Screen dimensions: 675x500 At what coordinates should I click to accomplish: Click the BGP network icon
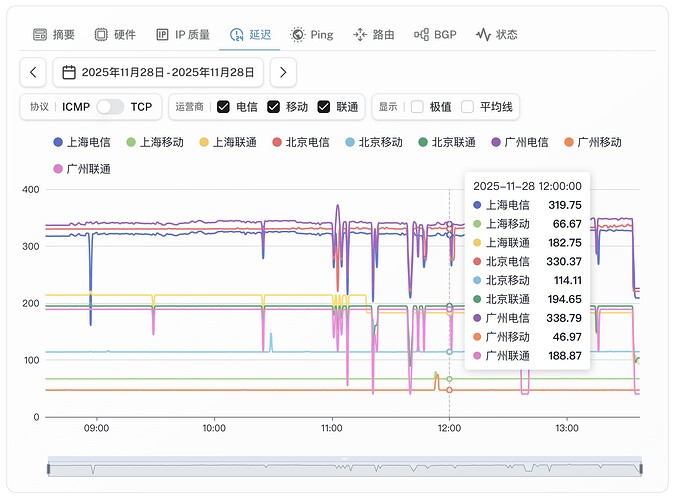point(421,34)
